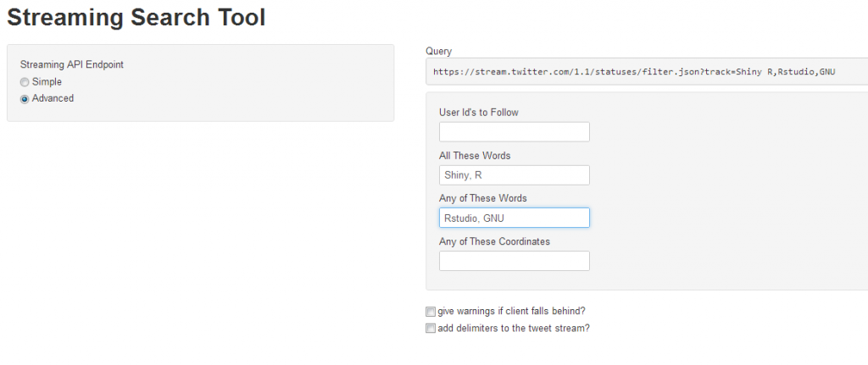Click the input containing "Shiny, R"
The height and width of the screenshot is (365, 868).
[x=514, y=175]
